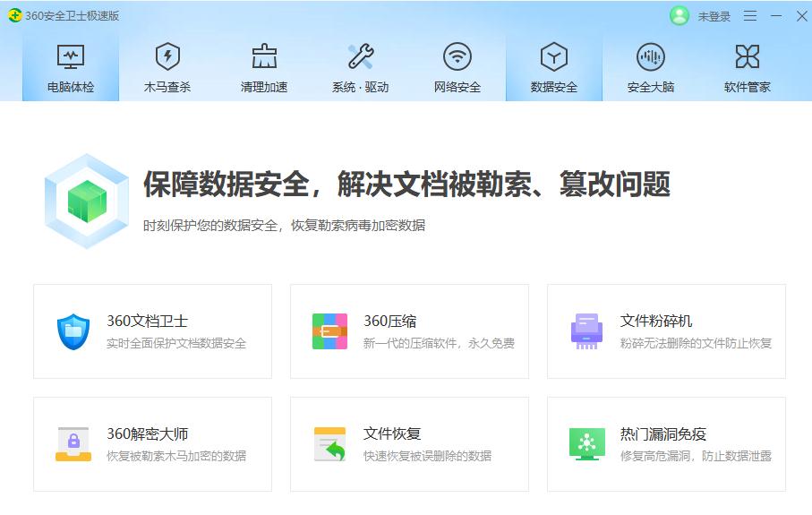The width and height of the screenshot is (812, 515).
Task: Open the hamburger main menu icon
Action: 750,16
